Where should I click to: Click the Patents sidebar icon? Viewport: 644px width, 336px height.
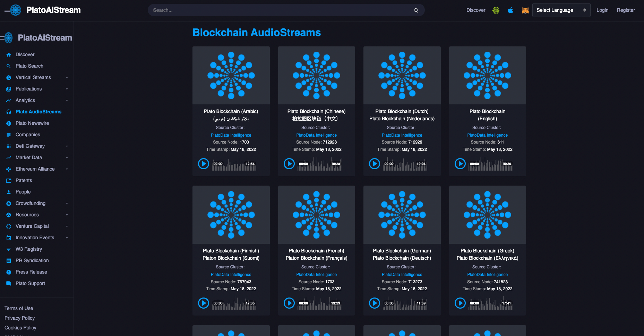point(9,181)
